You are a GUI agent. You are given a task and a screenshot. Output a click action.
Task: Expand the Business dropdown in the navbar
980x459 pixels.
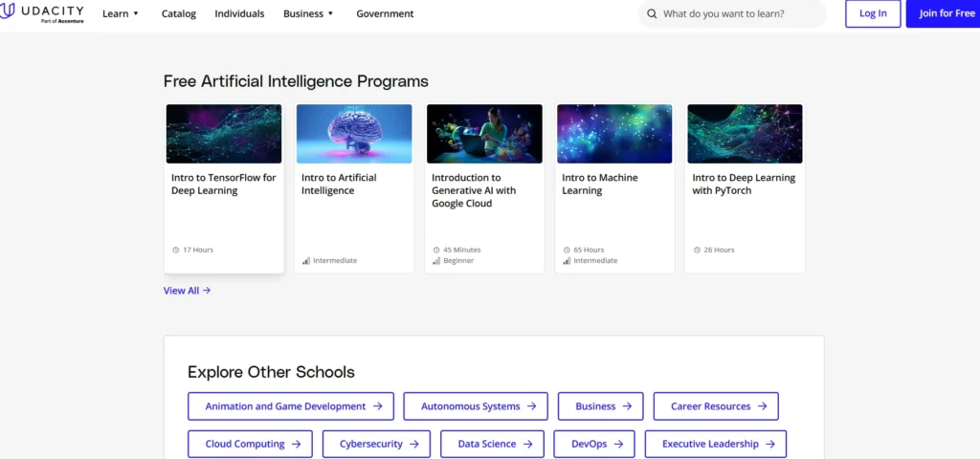tap(309, 13)
